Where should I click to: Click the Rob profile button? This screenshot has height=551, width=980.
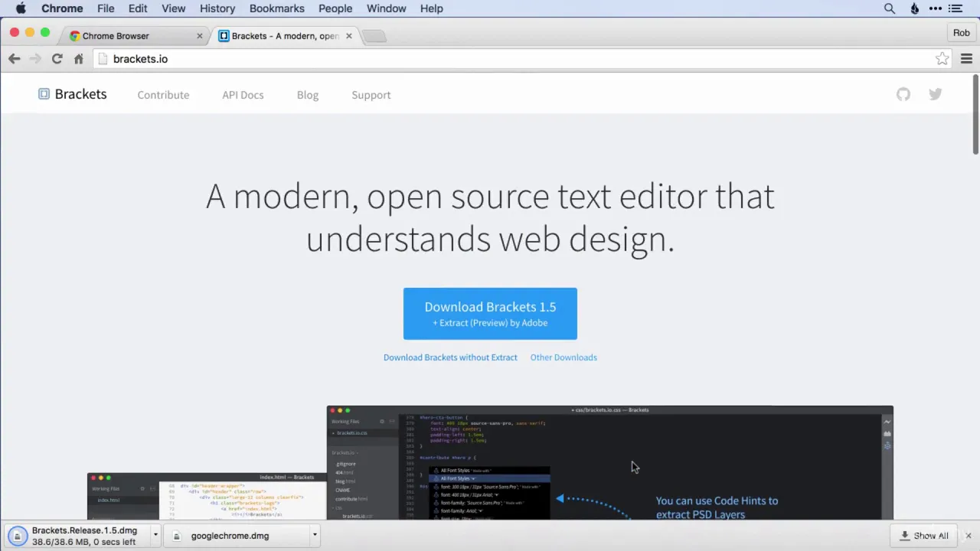[x=962, y=33]
